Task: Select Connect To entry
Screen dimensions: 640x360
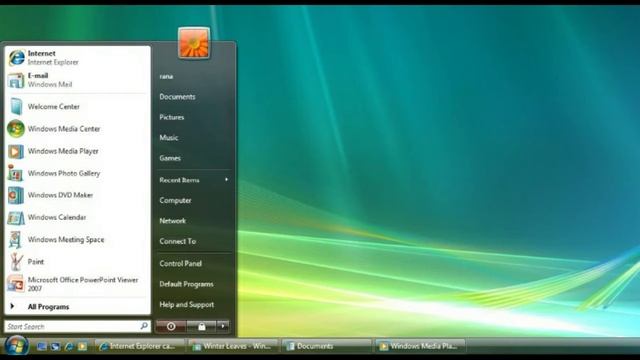Action: tap(178, 241)
